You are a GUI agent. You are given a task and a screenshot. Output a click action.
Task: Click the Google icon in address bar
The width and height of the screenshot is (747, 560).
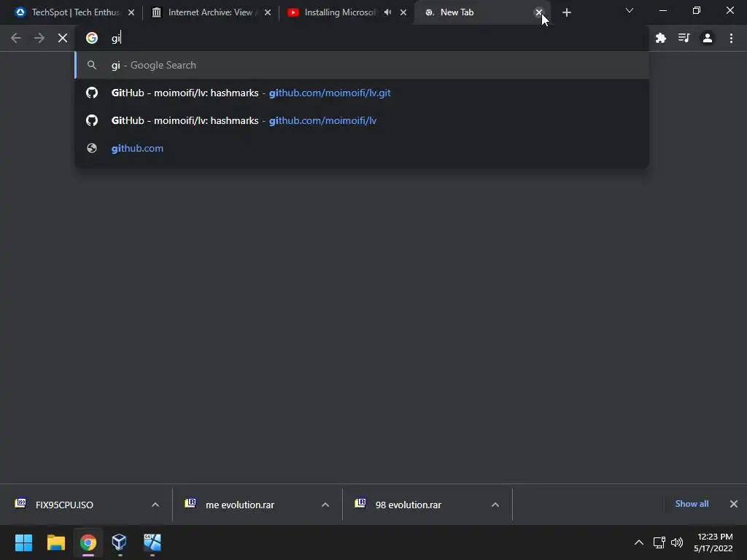92,38
